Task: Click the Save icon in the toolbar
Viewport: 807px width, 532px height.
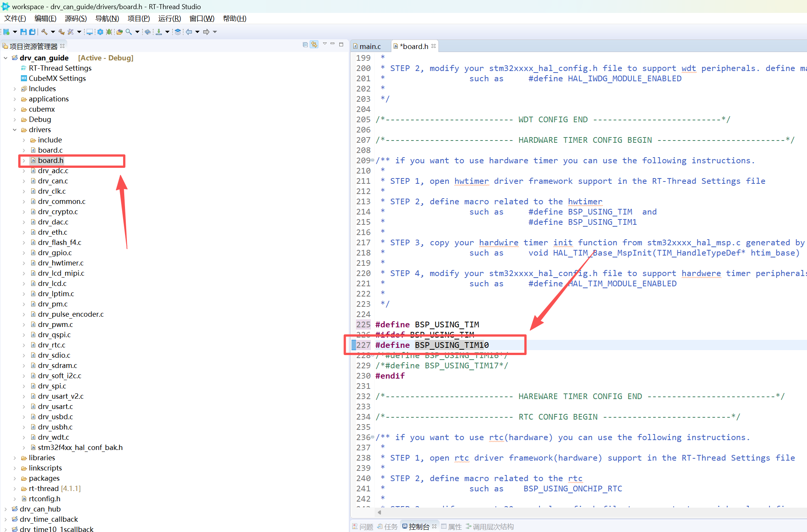Action: coord(24,32)
